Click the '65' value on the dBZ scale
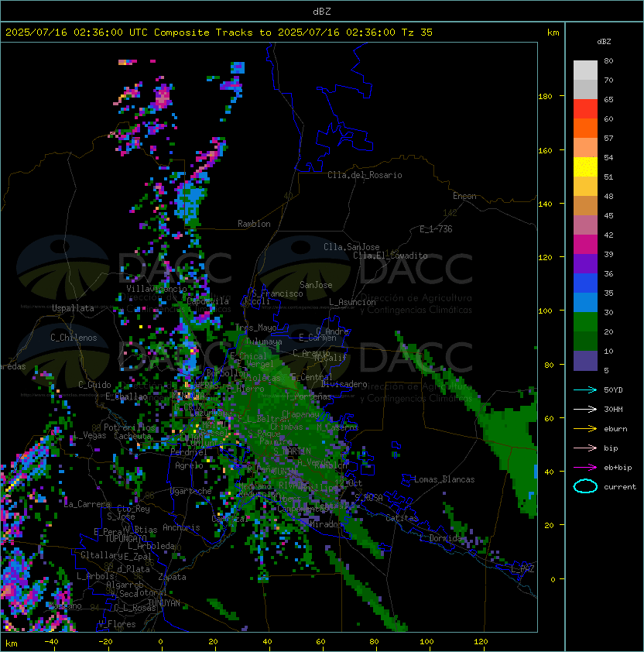 pyautogui.click(x=608, y=100)
